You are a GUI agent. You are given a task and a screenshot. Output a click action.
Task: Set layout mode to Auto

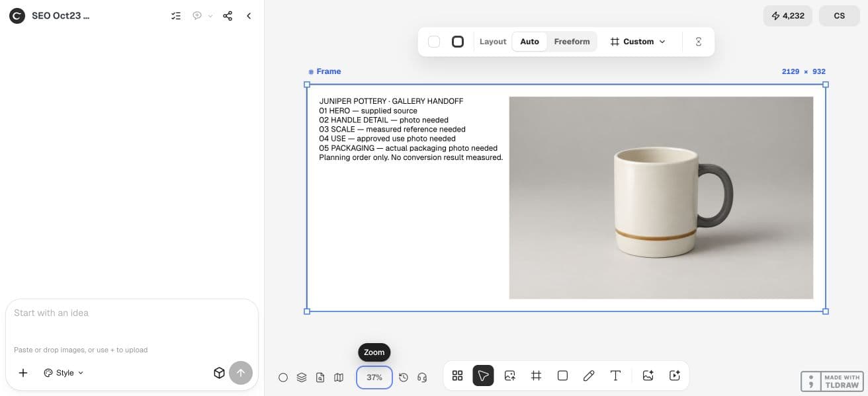529,42
